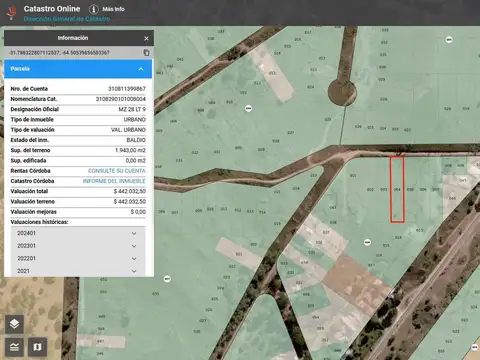Collapse the Parcela section chevron
480x360 pixels.
[141, 69]
